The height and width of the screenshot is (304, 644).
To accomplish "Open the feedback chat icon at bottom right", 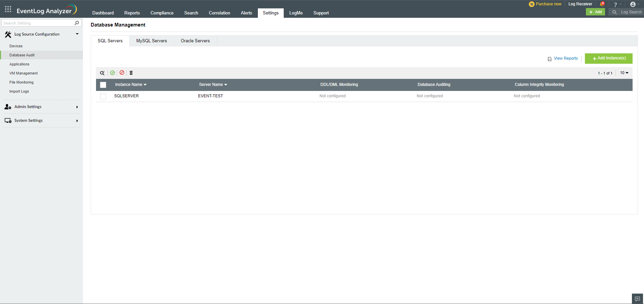I will [x=637, y=298].
